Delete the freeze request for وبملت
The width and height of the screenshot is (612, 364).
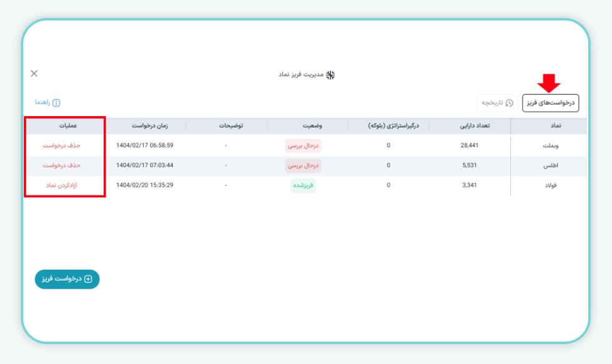(62, 145)
